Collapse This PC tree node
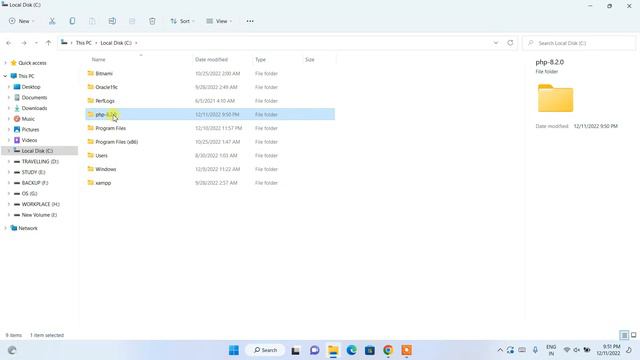The height and width of the screenshot is (360, 640). pos(5,76)
